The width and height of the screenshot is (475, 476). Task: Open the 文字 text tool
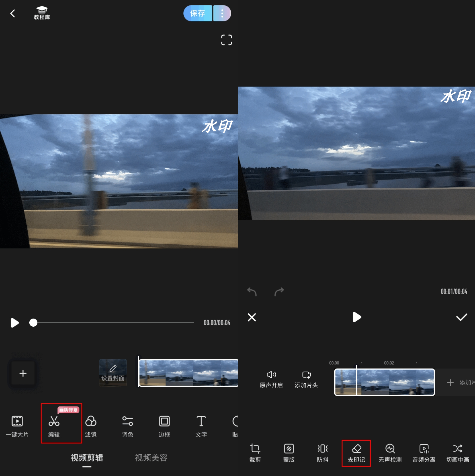coord(201,426)
